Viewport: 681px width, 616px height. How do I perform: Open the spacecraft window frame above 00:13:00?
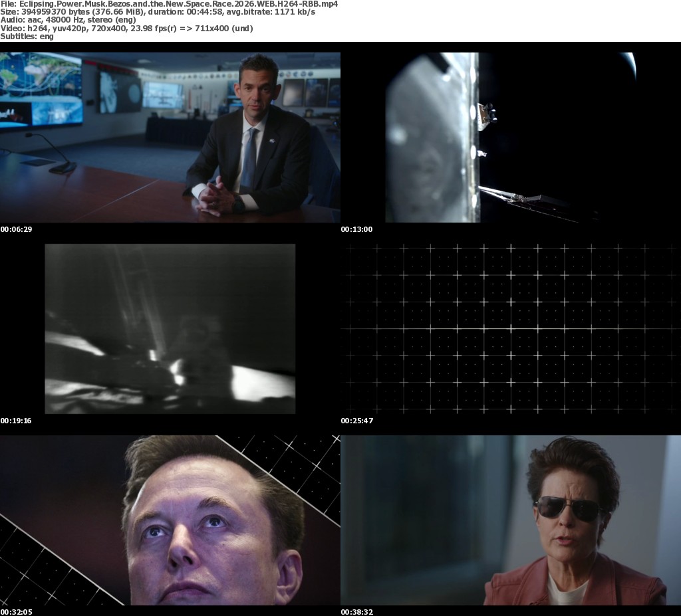pos(511,138)
